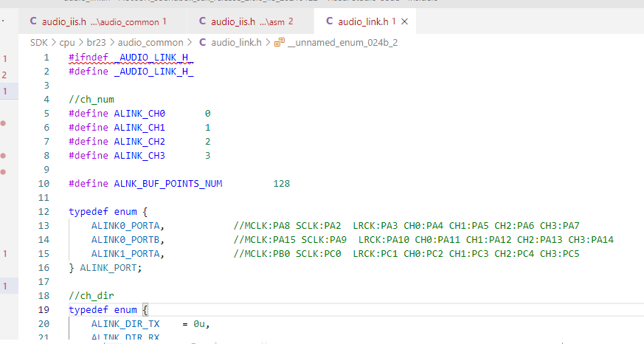
Task: Click _AUDIO_LINK_H_ in the #ifndef line
Action: tap(153, 58)
